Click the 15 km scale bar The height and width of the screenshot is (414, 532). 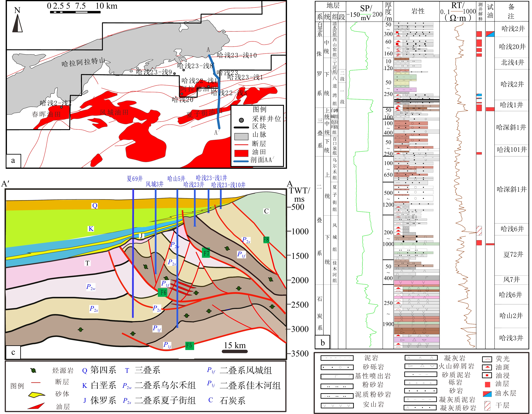click(x=235, y=351)
